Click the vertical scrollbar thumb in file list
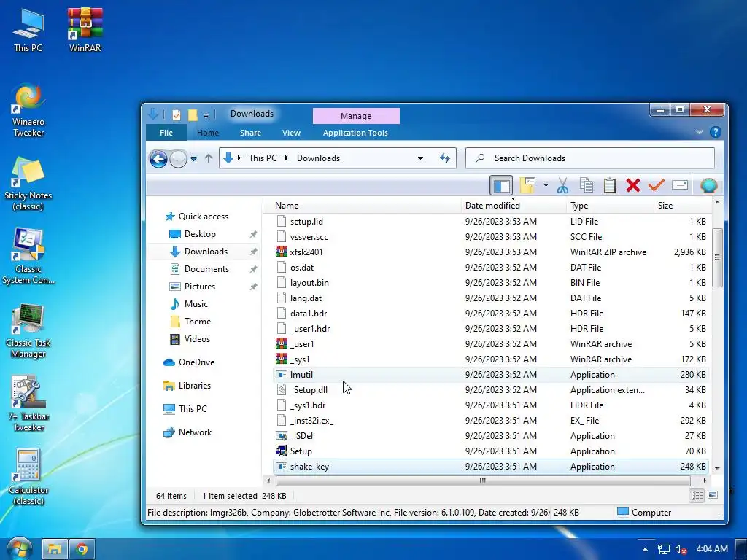747x560 pixels. point(717,257)
